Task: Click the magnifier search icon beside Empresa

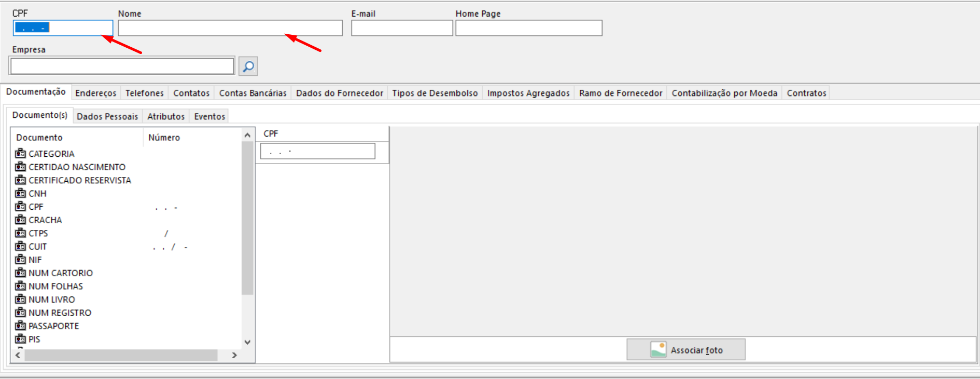Action: [x=248, y=66]
